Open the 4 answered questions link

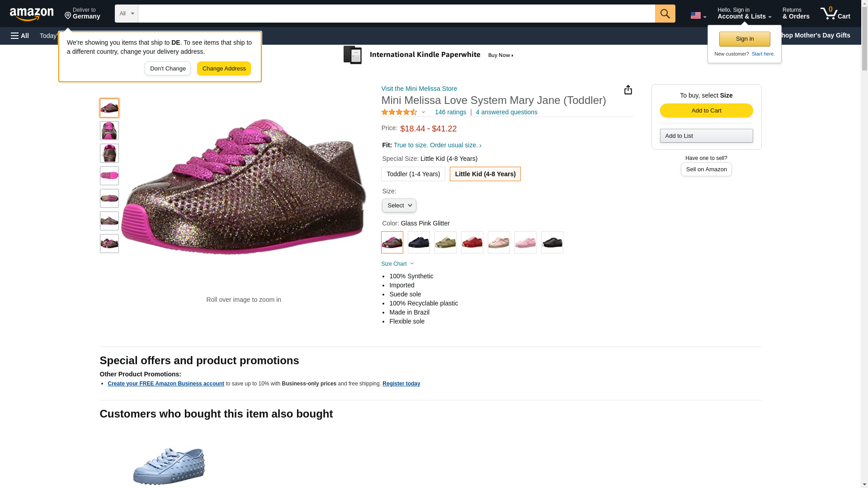coord(506,112)
